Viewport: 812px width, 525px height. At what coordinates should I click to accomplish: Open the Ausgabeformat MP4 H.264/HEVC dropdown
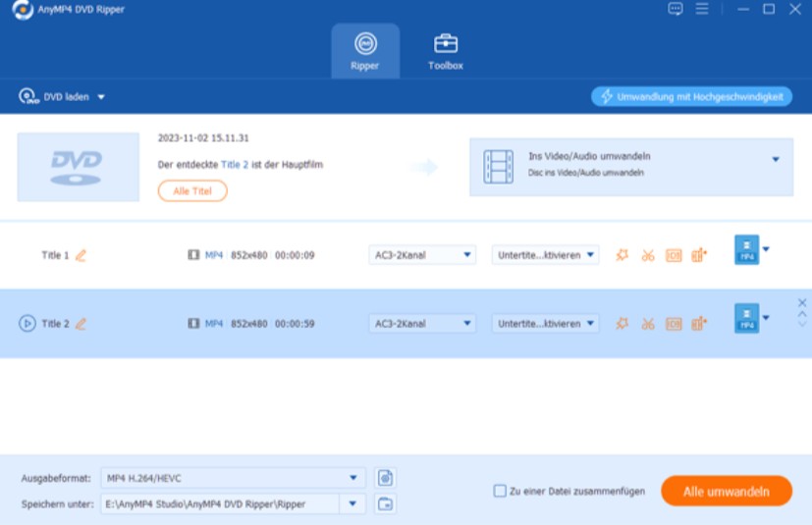pyautogui.click(x=233, y=478)
